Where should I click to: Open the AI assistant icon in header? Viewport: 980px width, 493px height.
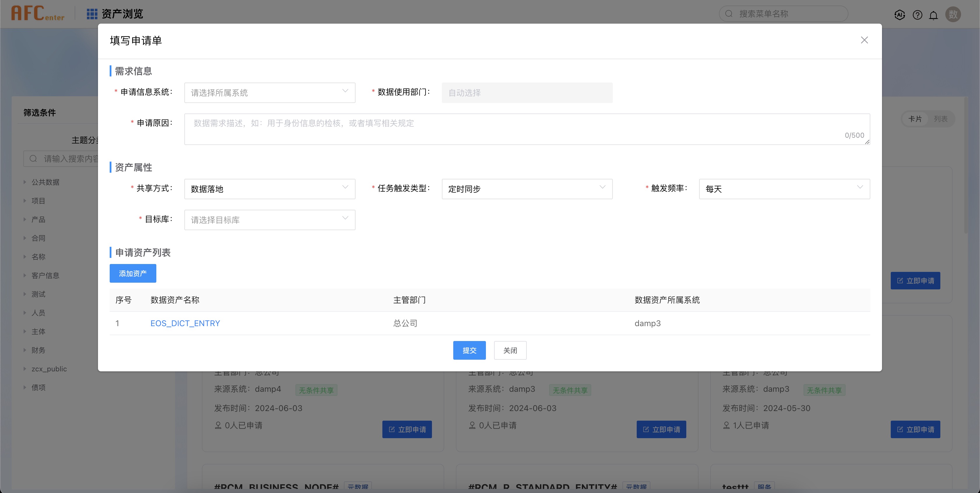click(x=899, y=15)
